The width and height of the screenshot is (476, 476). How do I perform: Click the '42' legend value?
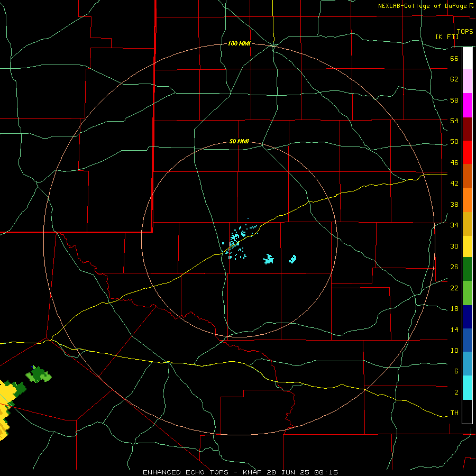coord(454,184)
